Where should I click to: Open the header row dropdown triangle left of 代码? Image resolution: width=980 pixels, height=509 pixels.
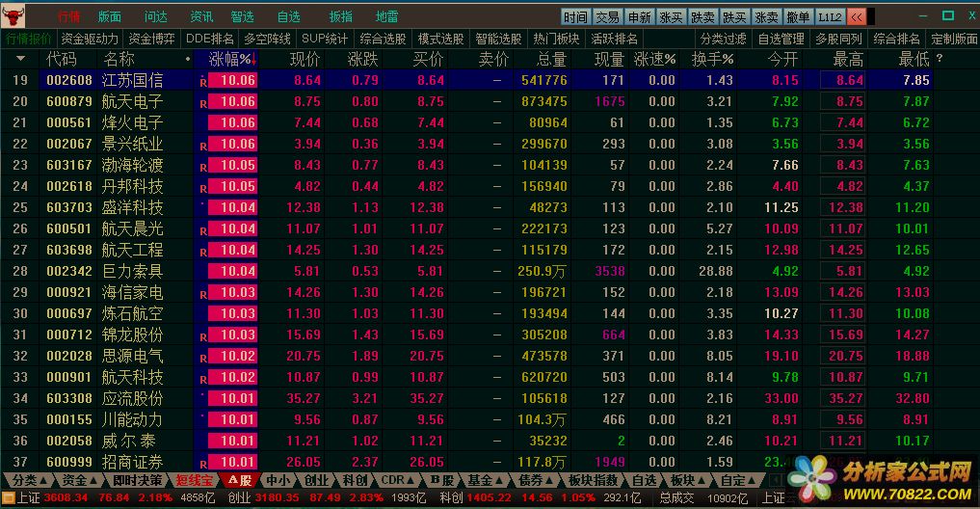coord(20,59)
